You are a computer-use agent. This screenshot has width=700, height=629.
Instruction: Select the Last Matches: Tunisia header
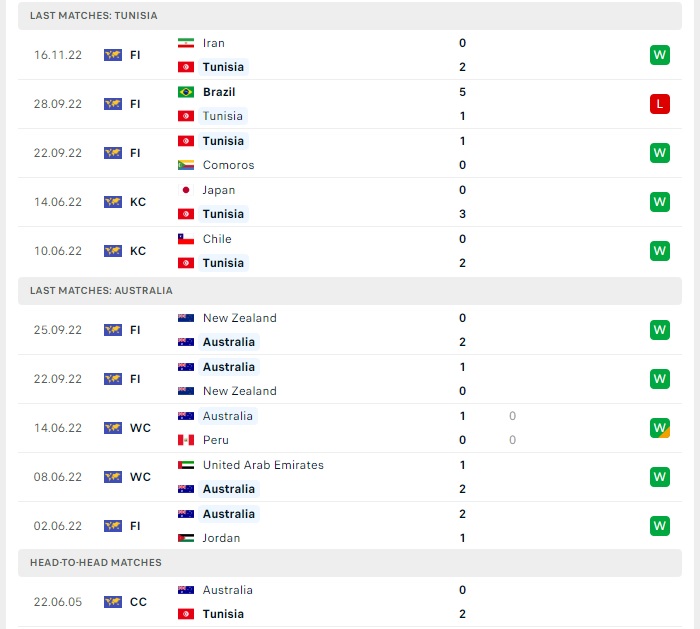pyautogui.click(x=93, y=16)
